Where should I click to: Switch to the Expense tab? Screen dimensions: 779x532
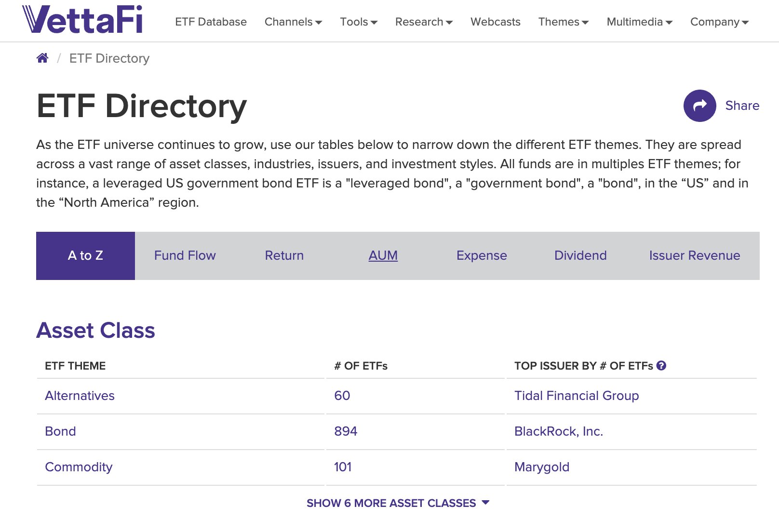(482, 256)
